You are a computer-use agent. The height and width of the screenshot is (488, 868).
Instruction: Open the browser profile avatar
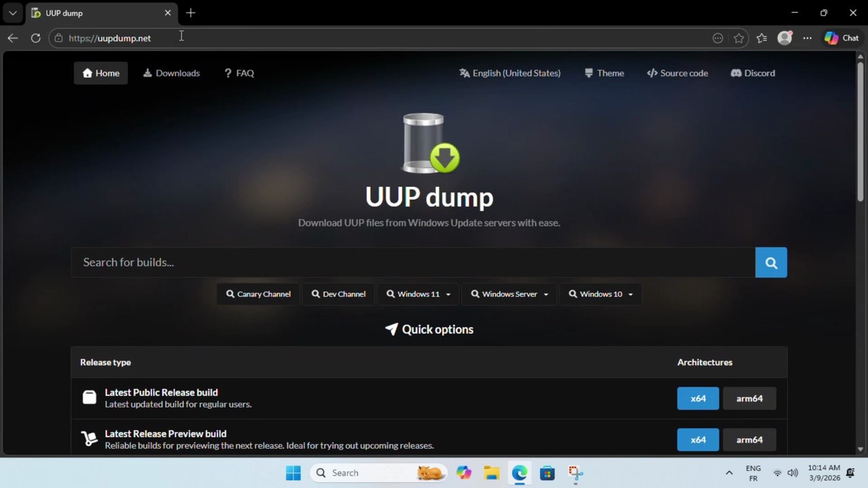tap(785, 38)
